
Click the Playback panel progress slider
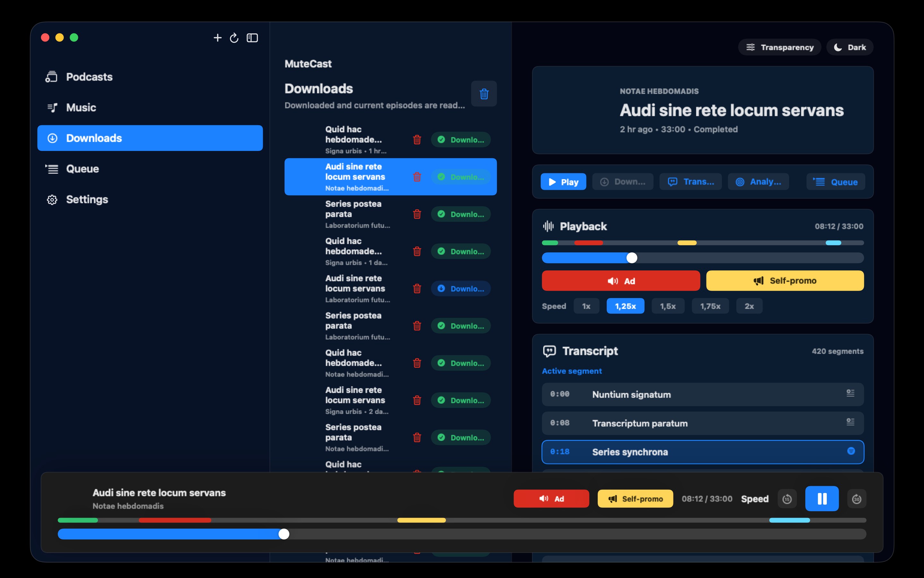point(703,258)
